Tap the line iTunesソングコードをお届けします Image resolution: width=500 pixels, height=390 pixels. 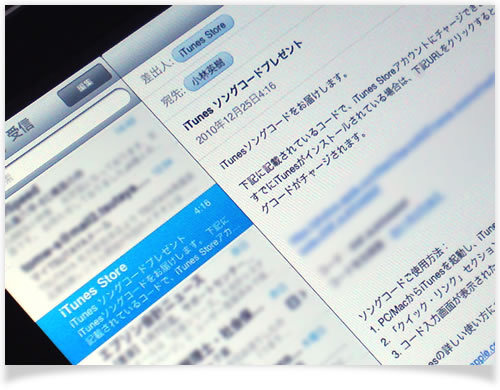(283, 121)
